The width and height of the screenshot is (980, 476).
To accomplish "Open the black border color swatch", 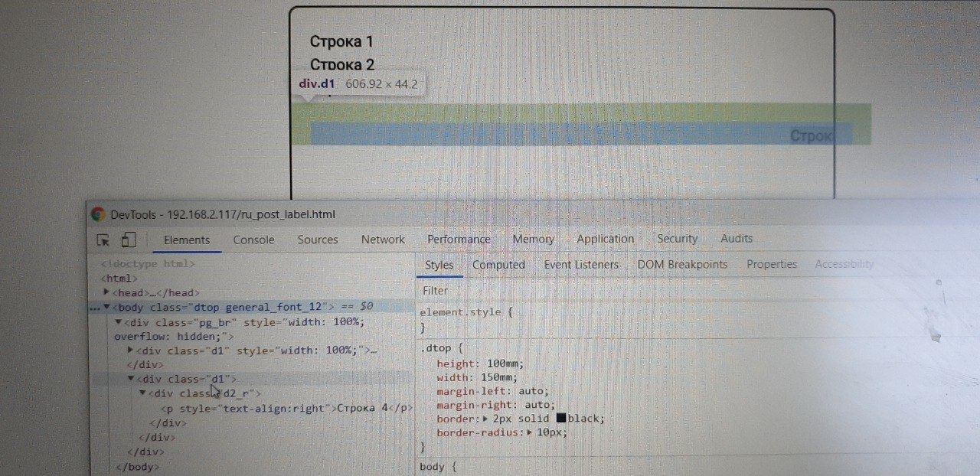I will coord(561,419).
